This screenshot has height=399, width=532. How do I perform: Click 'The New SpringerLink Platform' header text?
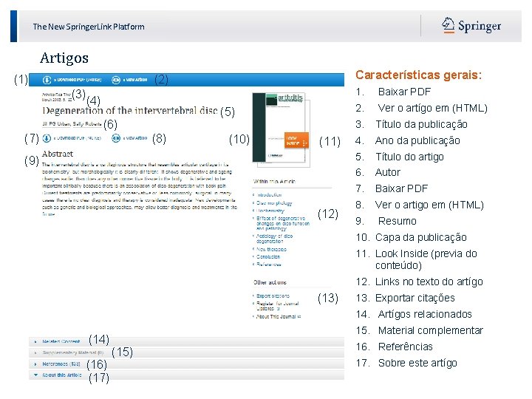[x=89, y=27]
